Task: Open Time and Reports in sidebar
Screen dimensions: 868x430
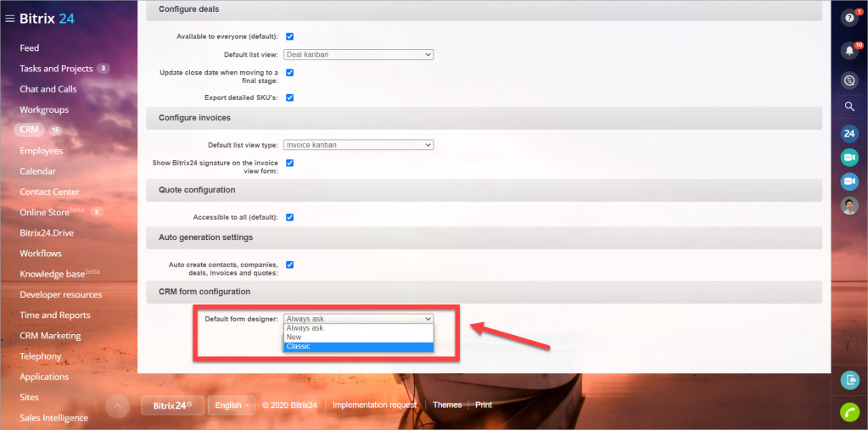Action: click(55, 315)
